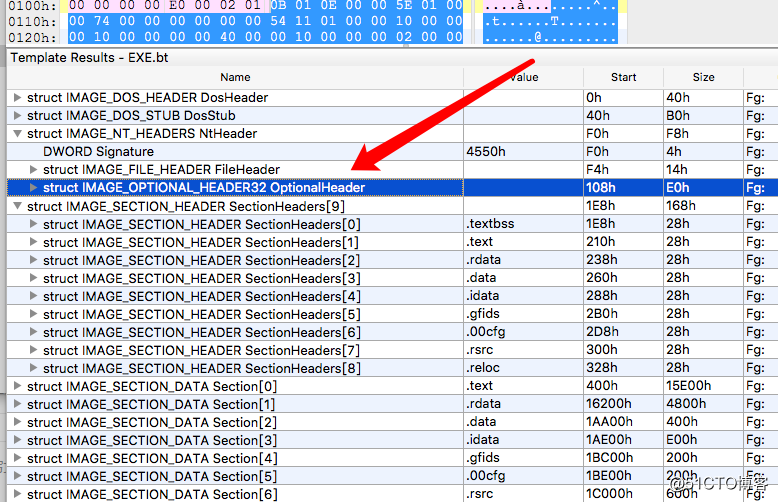Image resolution: width=778 pixels, height=502 pixels.
Task: Expand SectionHeaders[5] .gfids entry
Action: coord(33,314)
